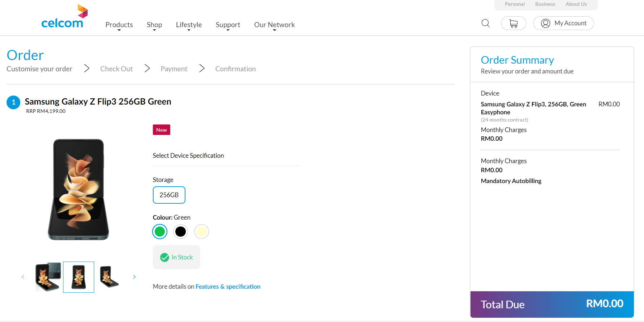This screenshot has height=322, width=644.
Task: Expand the Support menu
Action: coord(228,25)
